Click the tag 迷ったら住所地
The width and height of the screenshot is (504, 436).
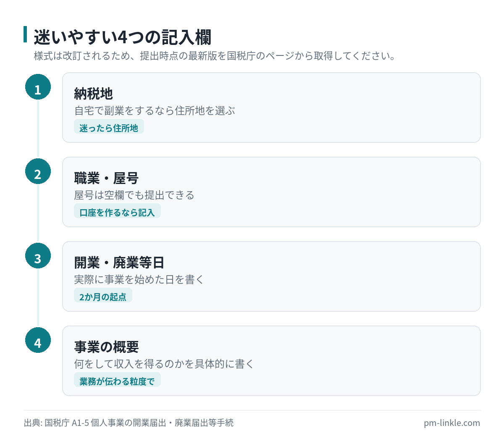(x=109, y=126)
